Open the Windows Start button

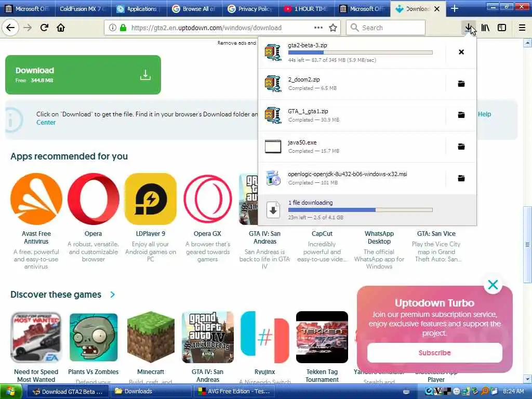(10, 392)
